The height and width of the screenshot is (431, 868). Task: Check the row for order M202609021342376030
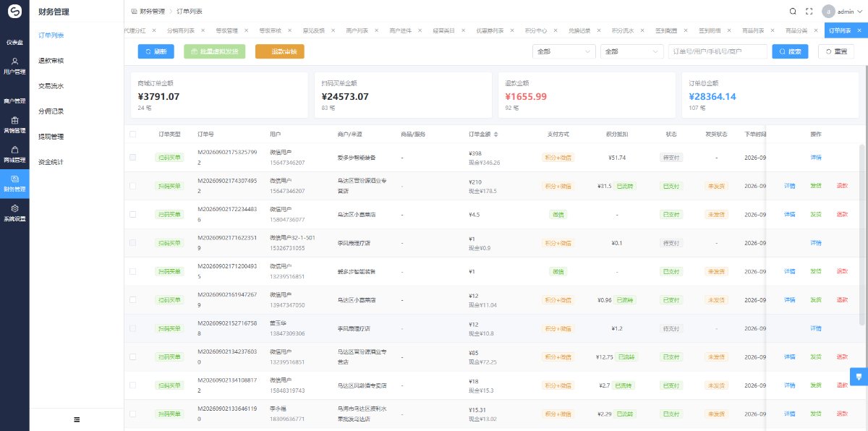click(132, 357)
